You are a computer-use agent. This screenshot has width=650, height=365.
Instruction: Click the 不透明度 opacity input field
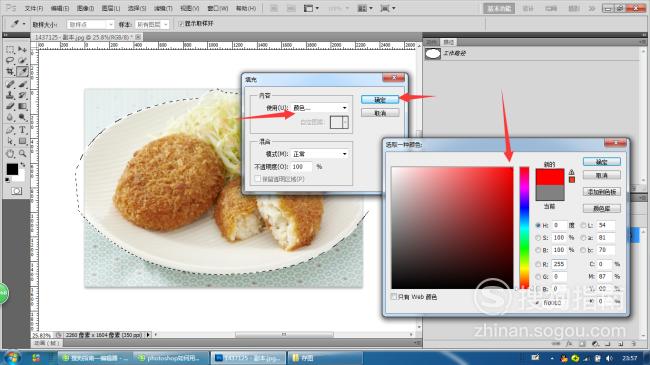(x=301, y=167)
